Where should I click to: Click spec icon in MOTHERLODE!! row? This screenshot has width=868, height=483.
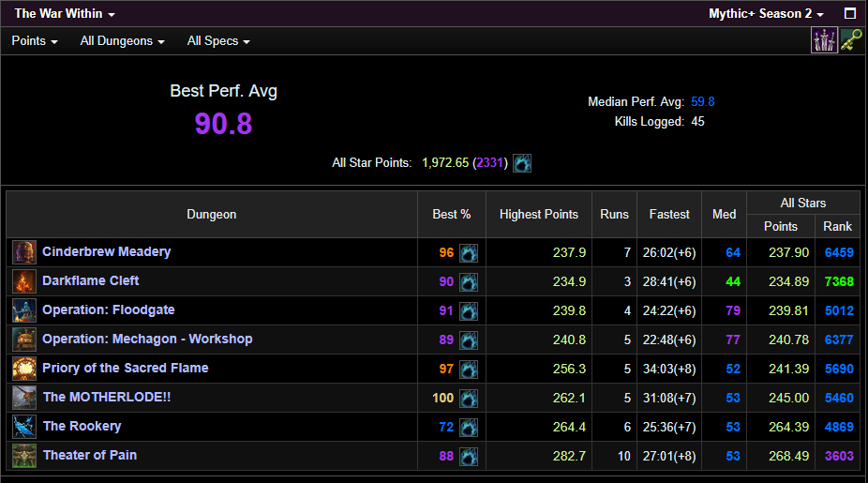point(469,399)
